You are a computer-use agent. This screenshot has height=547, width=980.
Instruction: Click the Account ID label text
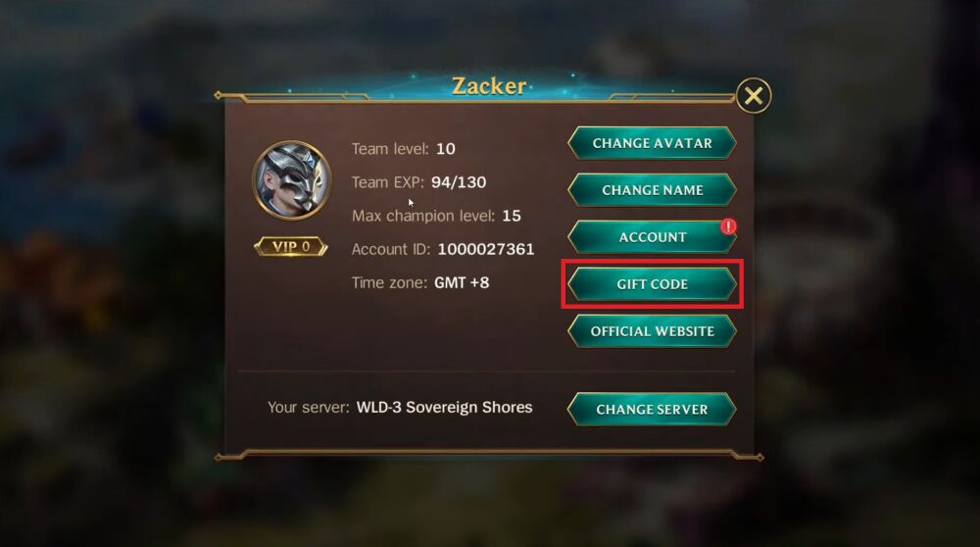[391, 249]
